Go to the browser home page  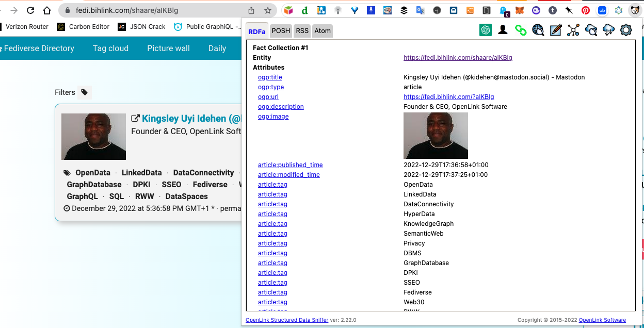(47, 10)
